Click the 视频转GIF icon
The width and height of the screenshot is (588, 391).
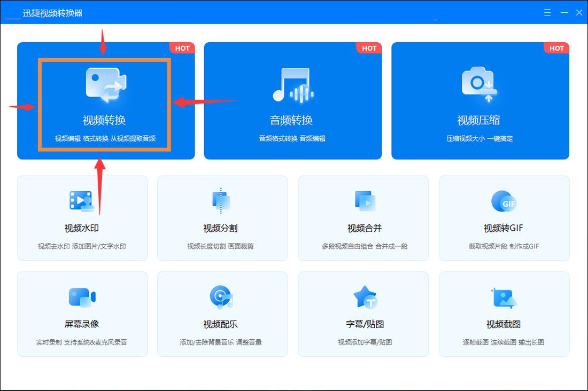coord(504,200)
